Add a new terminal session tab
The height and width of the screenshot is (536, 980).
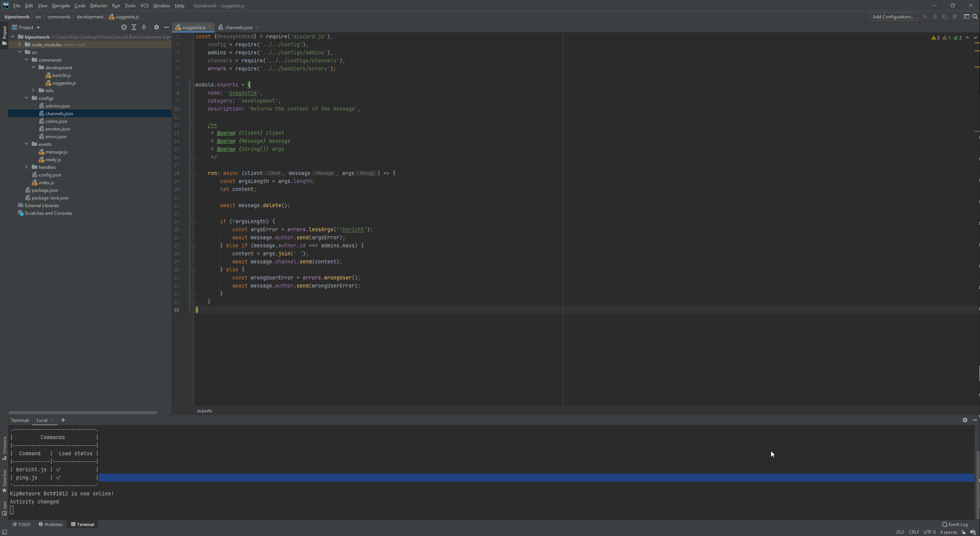[x=63, y=420]
